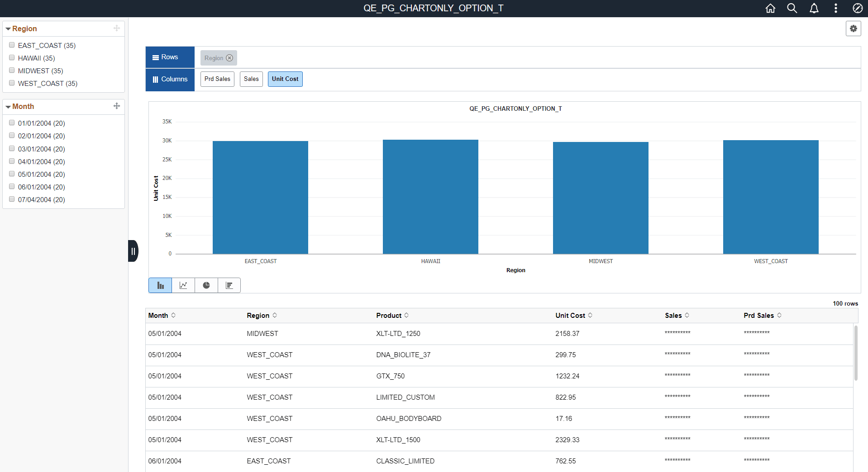
Task: Collapse the Month facet panel
Action: (8, 106)
